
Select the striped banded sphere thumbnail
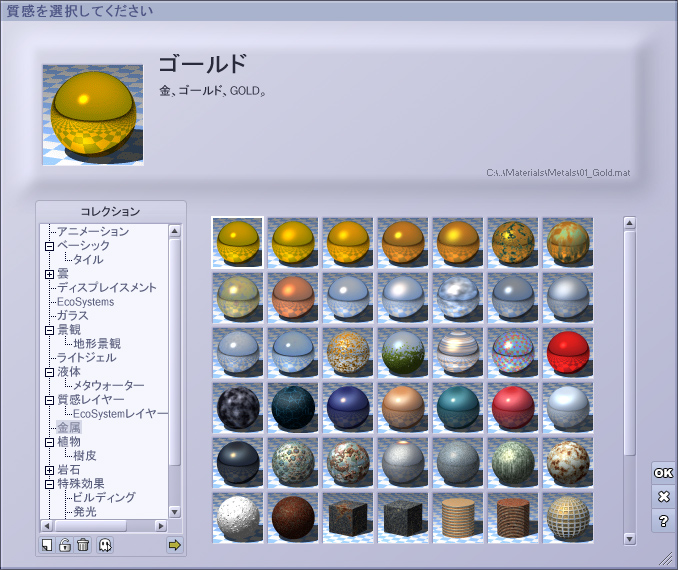458,352
